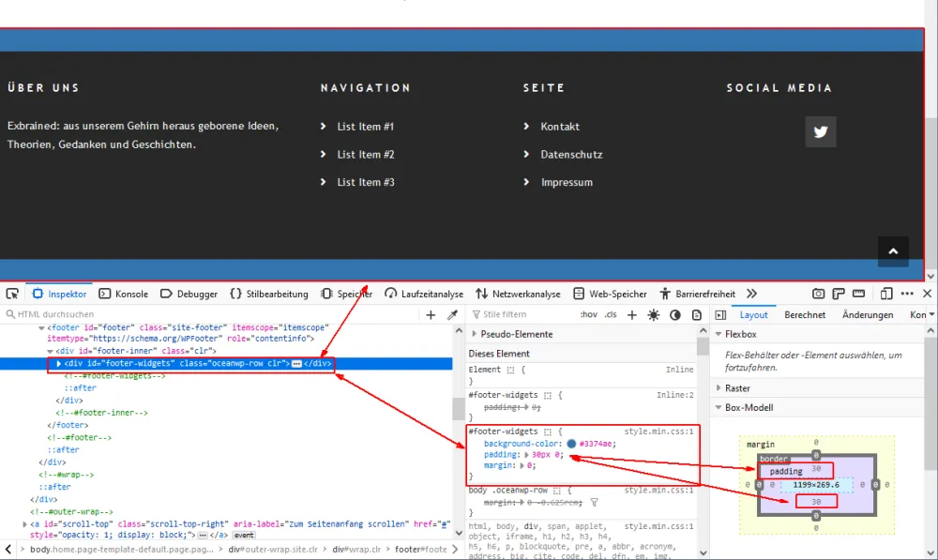
Task: Select the Änderungen sidebar tab
Action: pos(868,314)
